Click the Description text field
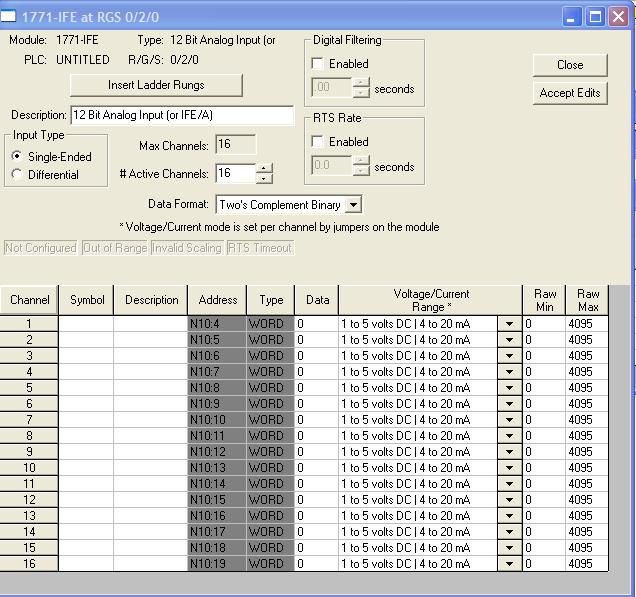Image resolution: width=636 pixels, height=597 pixels. tap(182, 115)
